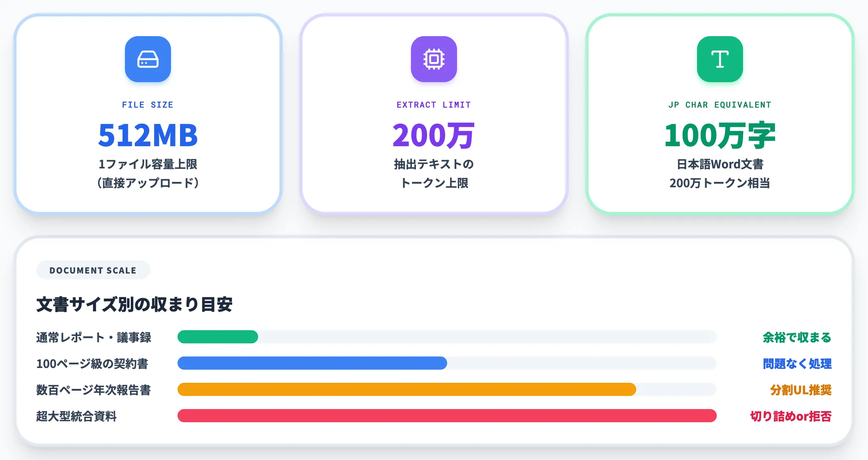Click the orange 数百ページ年次報告書 bar
The height and width of the screenshot is (460, 868).
click(407, 389)
